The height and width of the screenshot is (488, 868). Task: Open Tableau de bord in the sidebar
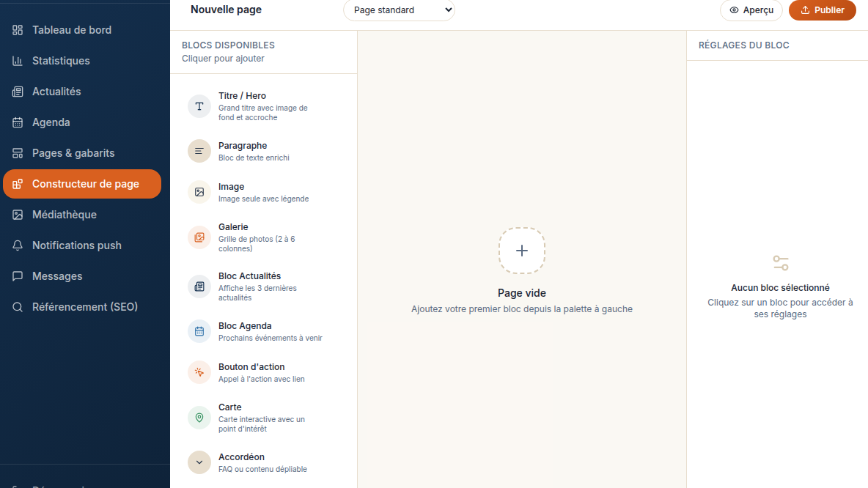82,30
